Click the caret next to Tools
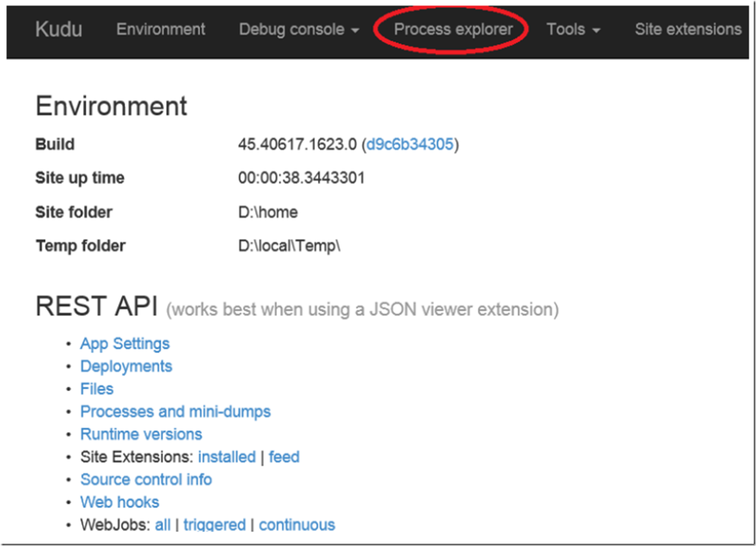Screen dimensions: 756x546 [596, 30]
